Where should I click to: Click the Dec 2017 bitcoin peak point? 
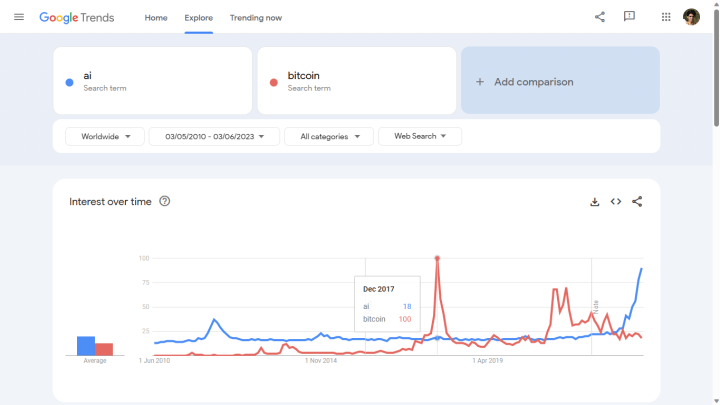click(x=437, y=258)
